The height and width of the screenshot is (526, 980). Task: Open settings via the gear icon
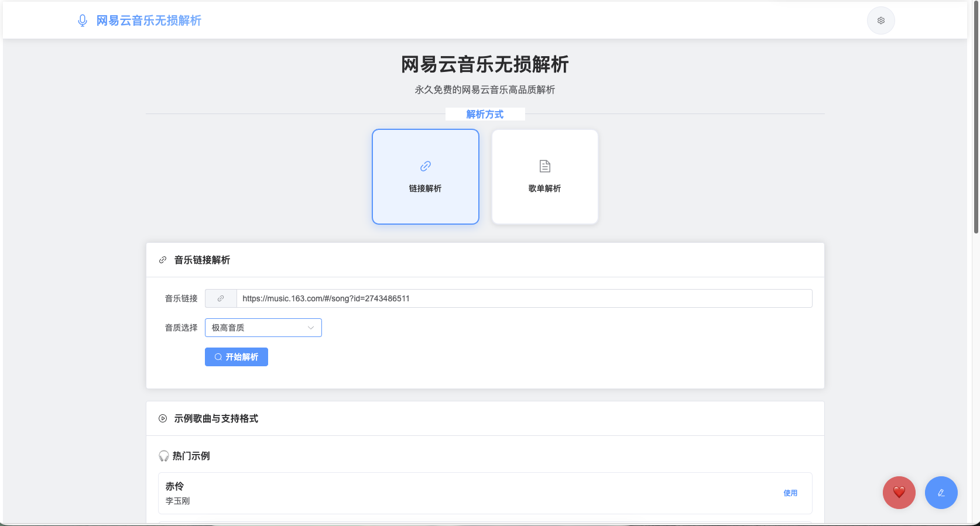coord(880,20)
